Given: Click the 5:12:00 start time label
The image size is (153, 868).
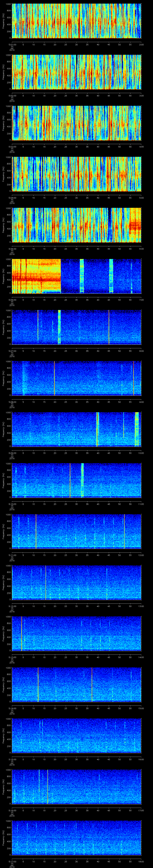Looking at the screenshot, I should 12,606.
